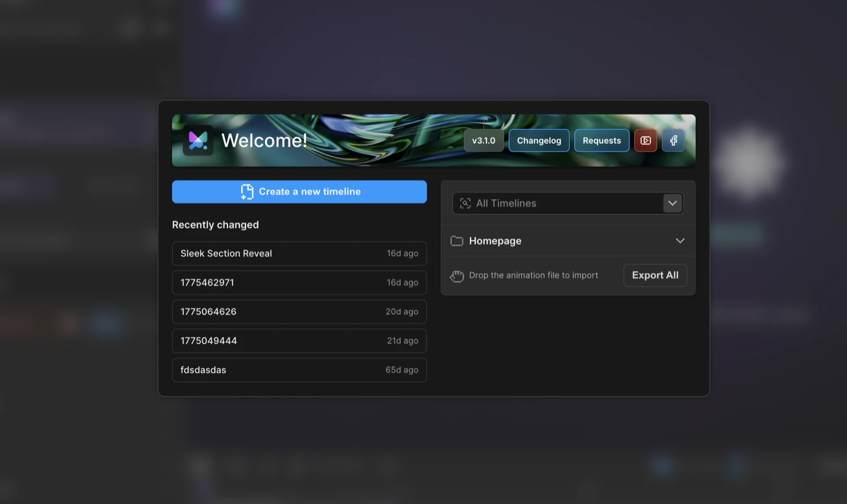Open the video tutorial icon in the banner
Image resolution: width=847 pixels, height=504 pixels.
645,141
